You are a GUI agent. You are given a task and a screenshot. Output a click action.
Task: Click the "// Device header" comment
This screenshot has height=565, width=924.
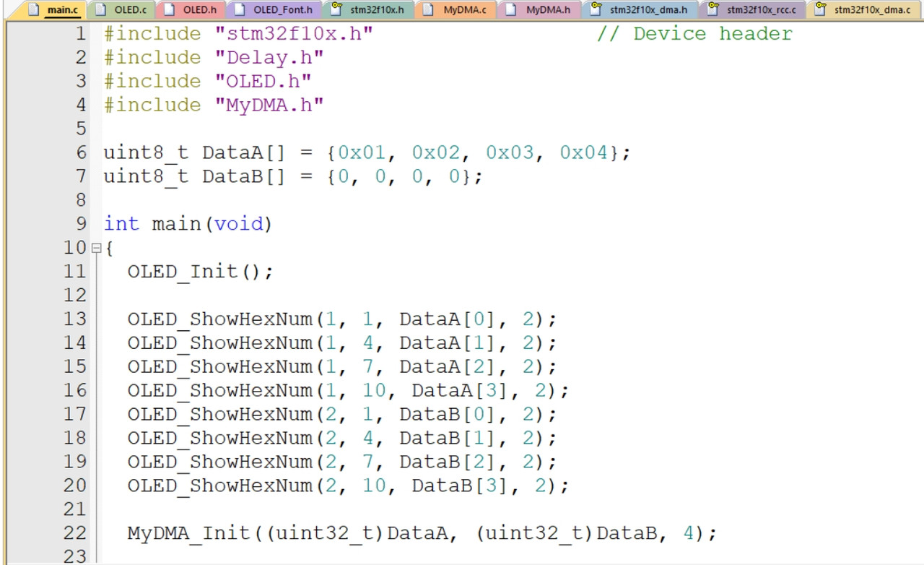pyautogui.click(x=694, y=34)
